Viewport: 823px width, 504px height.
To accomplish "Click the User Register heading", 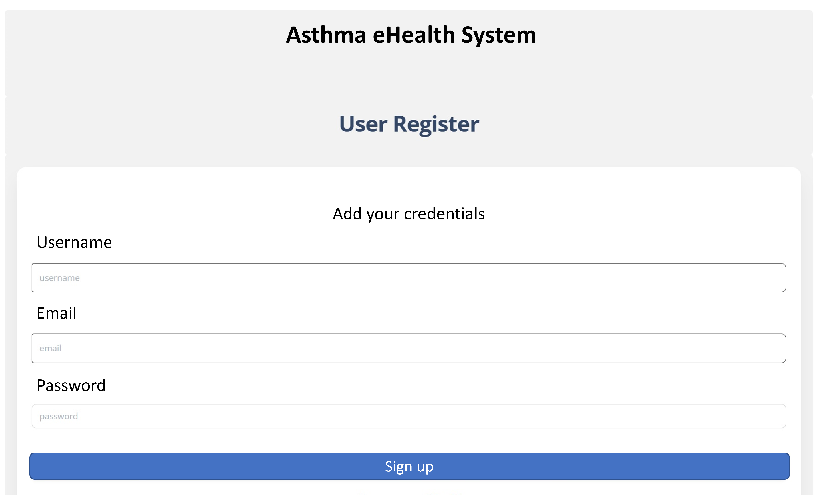I will tap(409, 124).
